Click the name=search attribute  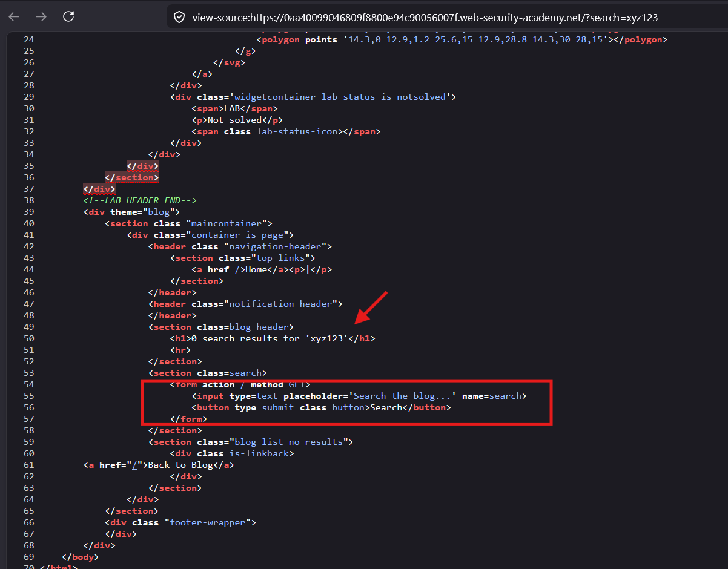[492, 396]
